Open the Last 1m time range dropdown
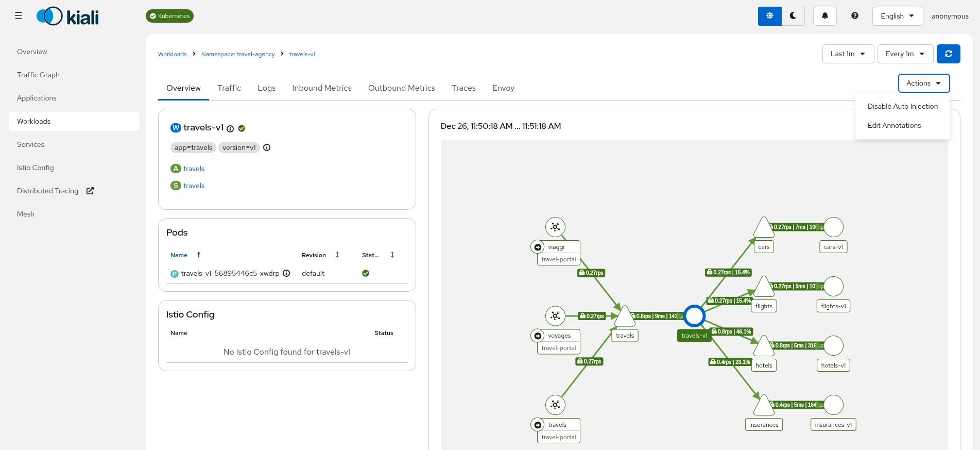Image resolution: width=980 pixels, height=450 pixels. point(848,54)
